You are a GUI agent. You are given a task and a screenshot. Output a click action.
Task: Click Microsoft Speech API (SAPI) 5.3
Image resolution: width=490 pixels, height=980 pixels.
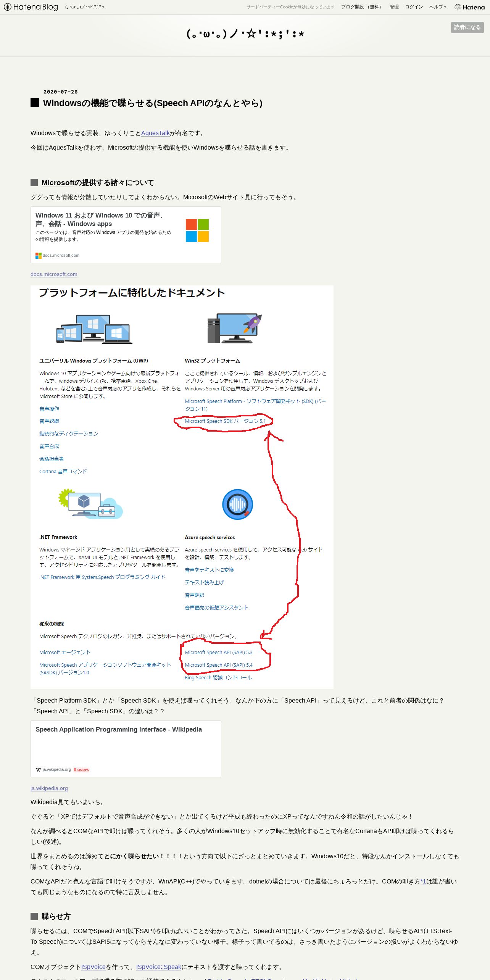[x=219, y=652]
